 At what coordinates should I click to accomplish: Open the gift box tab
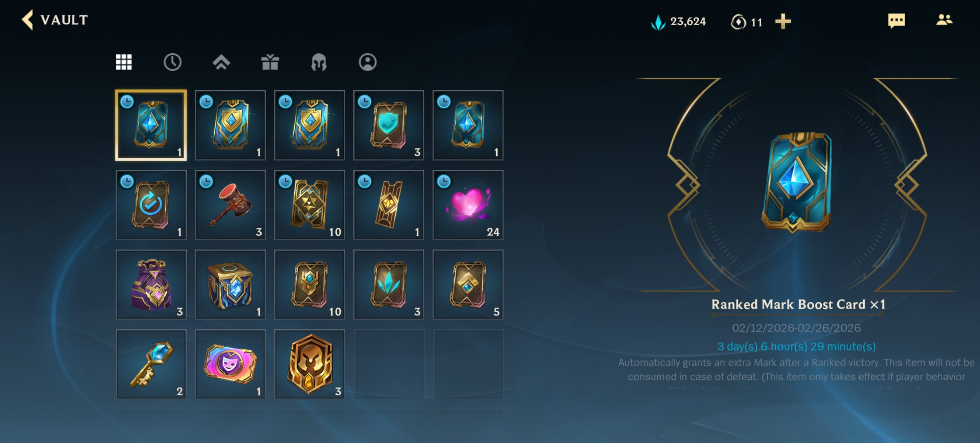[x=270, y=62]
